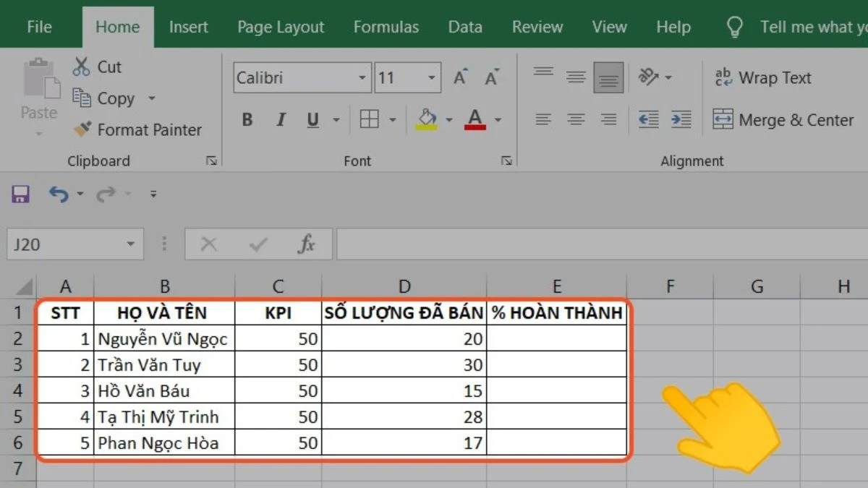Apply center alignment icon

pyautogui.click(x=576, y=120)
